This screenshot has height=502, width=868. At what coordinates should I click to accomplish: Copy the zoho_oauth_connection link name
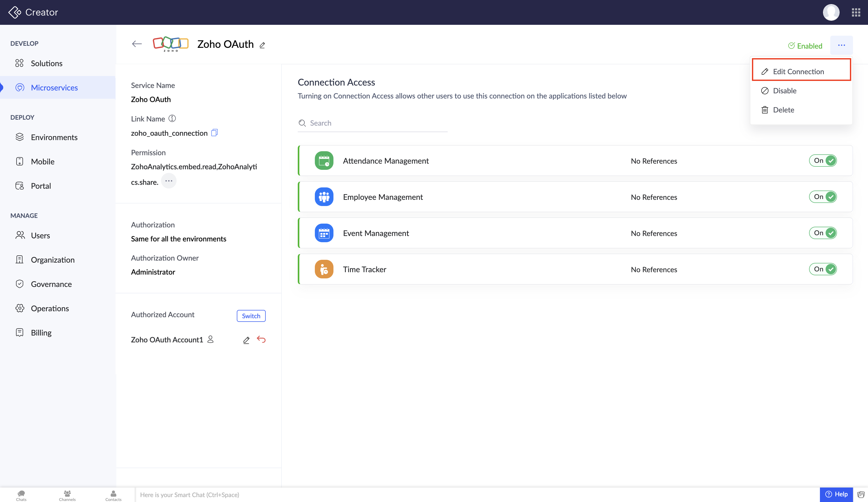point(214,133)
